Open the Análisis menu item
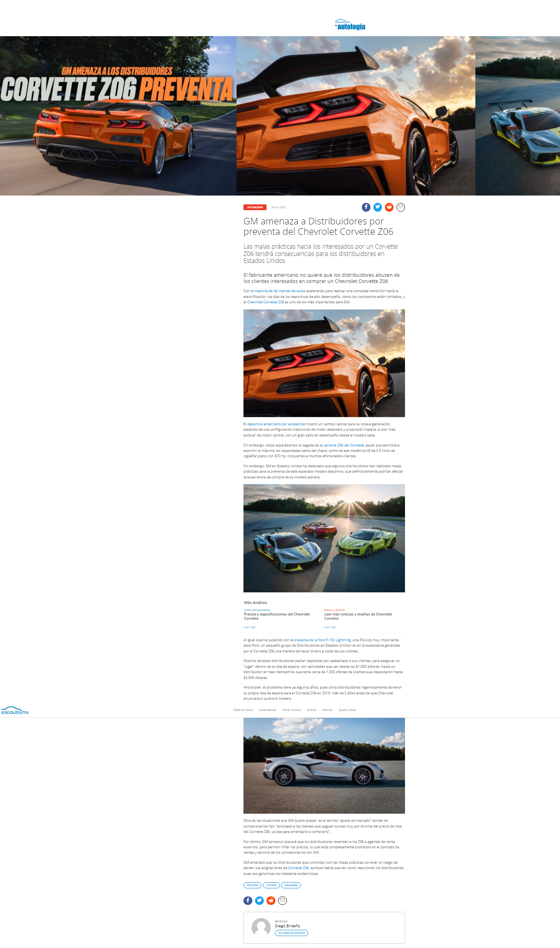Image resolution: width=560 pixels, height=948 pixels. tap(312, 710)
